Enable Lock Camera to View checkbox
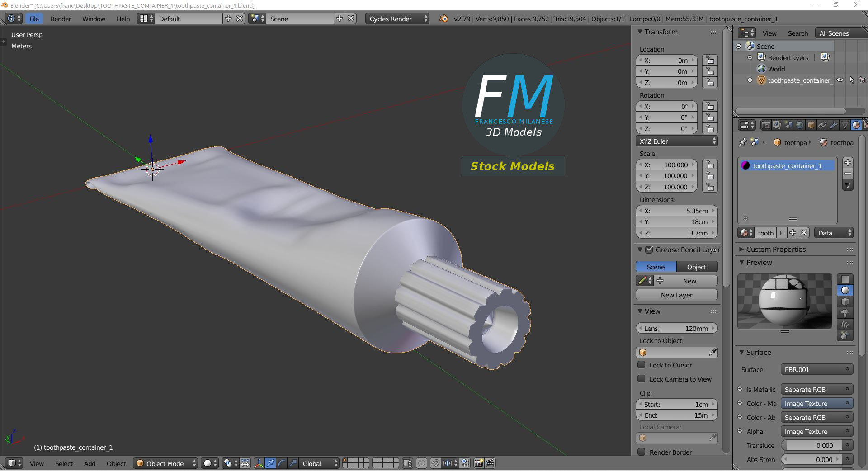The width and height of the screenshot is (868, 471). 642,379
